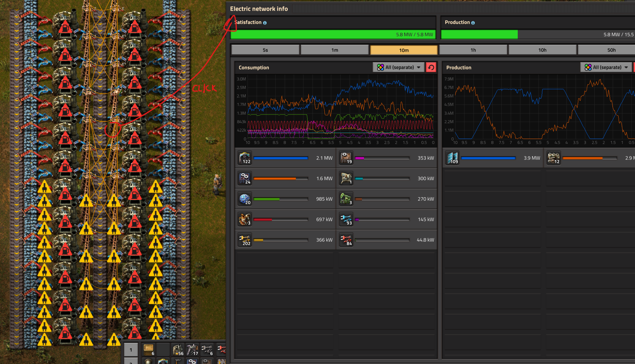Click the radar icon showing 300 kW

point(346,178)
